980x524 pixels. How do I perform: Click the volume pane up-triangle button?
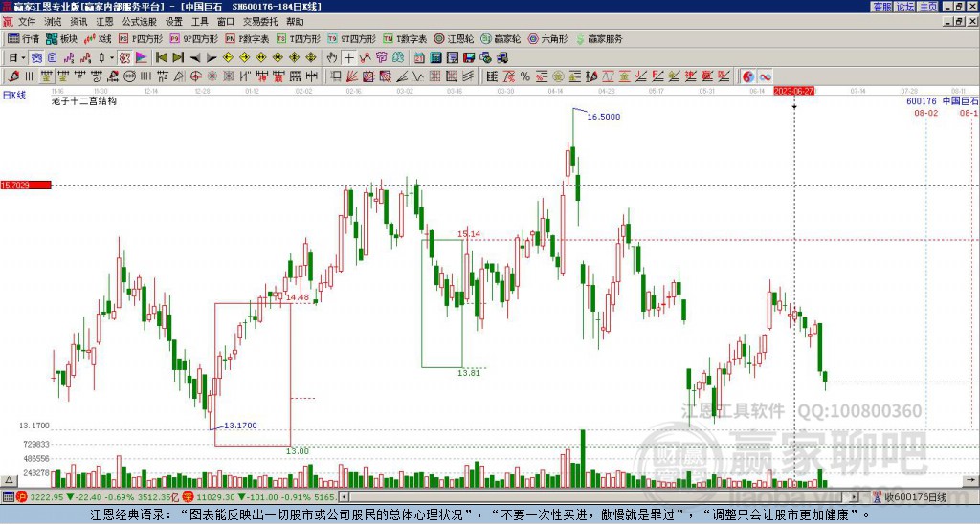click(x=8, y=481)
